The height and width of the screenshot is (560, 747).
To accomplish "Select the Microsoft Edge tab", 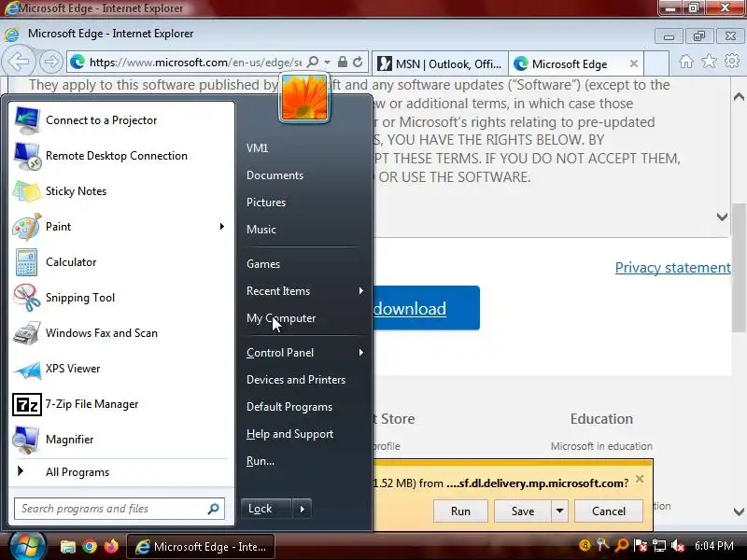I will [x=570, y=63].
